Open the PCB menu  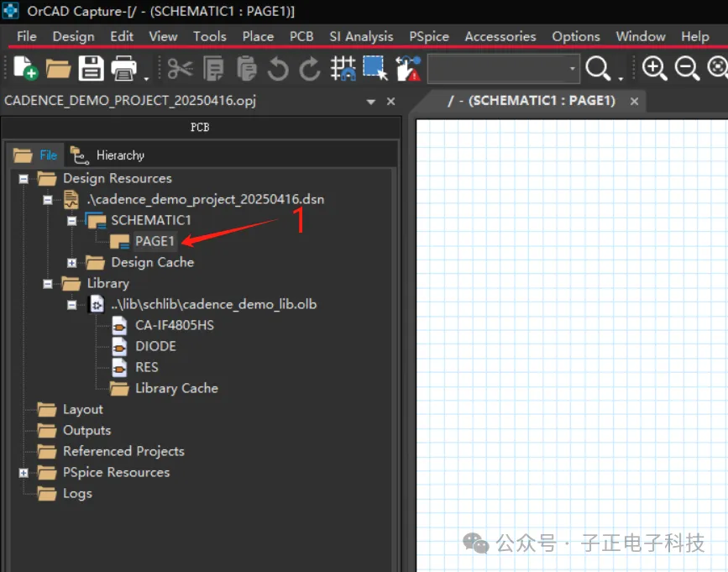pyautogui.click(x=301, y=36)
